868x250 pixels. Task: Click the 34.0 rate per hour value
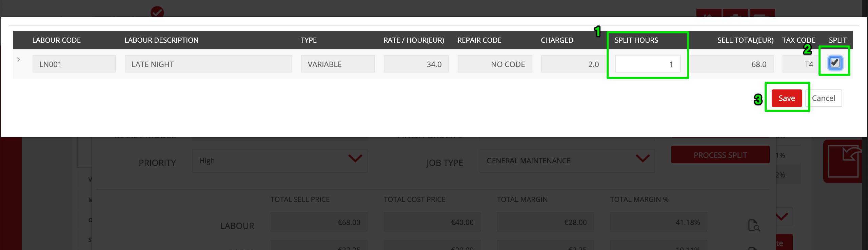(x=416, y=64)
